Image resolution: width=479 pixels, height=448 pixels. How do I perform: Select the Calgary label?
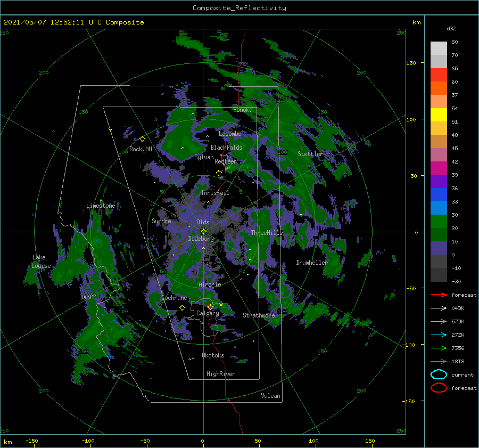coord(208,313)
